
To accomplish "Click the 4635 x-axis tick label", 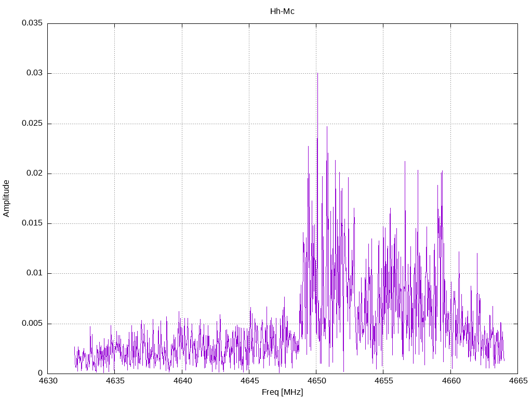I will click(x=115, y=381).
